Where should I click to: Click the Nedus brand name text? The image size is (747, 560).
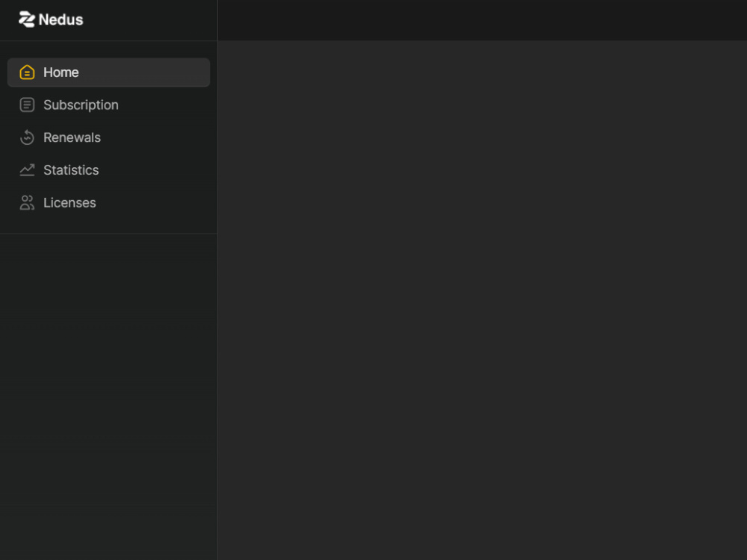(x=61, y=20)
